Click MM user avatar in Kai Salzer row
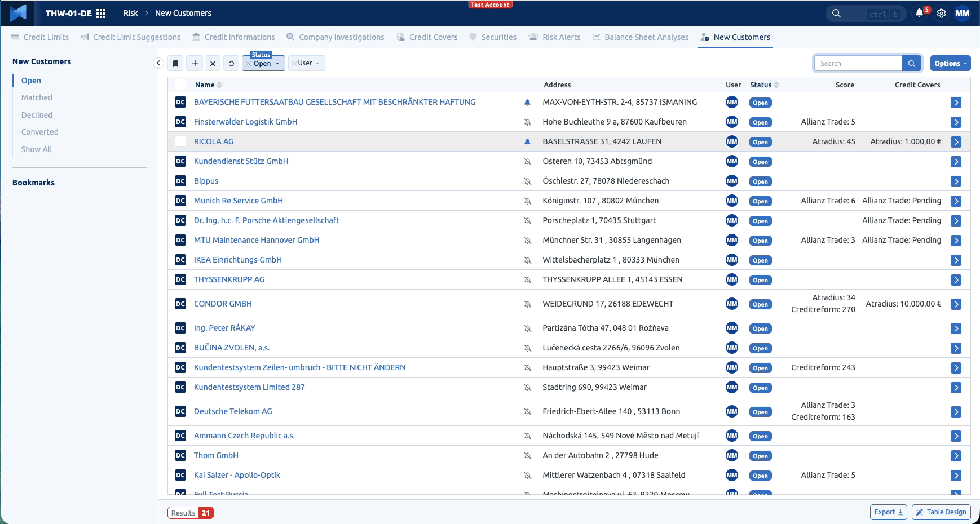 [732, 475]
